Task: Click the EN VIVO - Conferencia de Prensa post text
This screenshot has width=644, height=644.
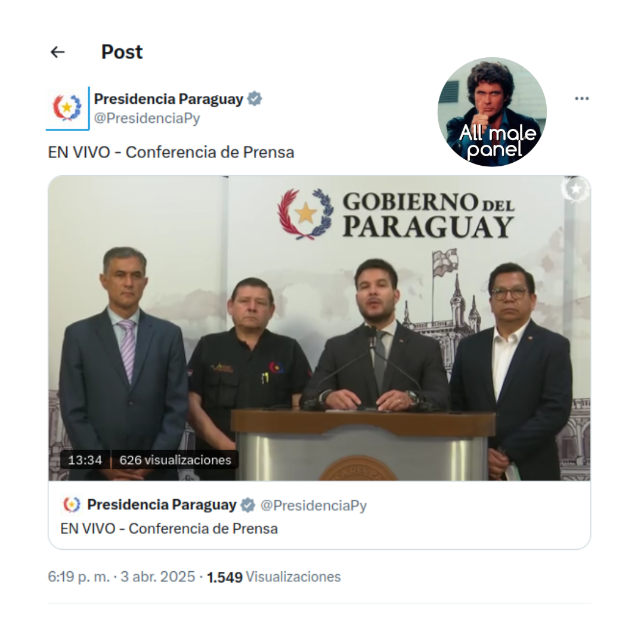Action: [x=171, y=153]
